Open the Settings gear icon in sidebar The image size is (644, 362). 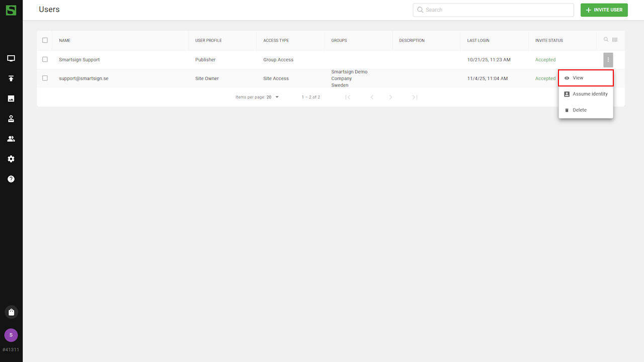11,159
